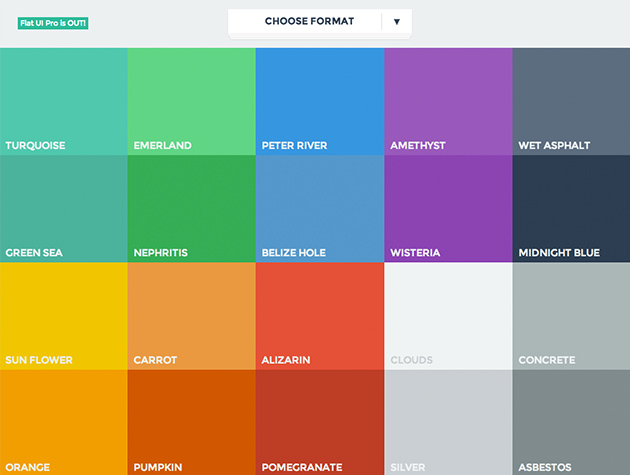Screen dimensions: 630x475
Task: Copy the Wet Asphalt color swatch
Action: [x=571, y=102]
